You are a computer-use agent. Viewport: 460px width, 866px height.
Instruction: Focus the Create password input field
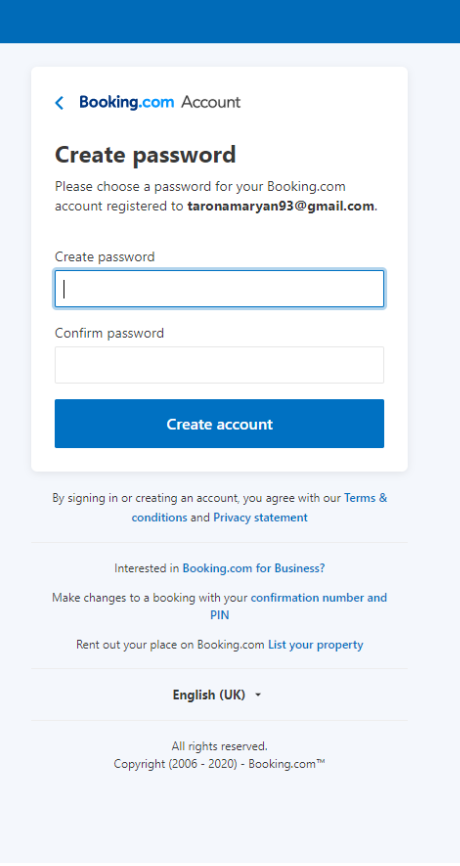pyautogui.click(x=219, y=288)
